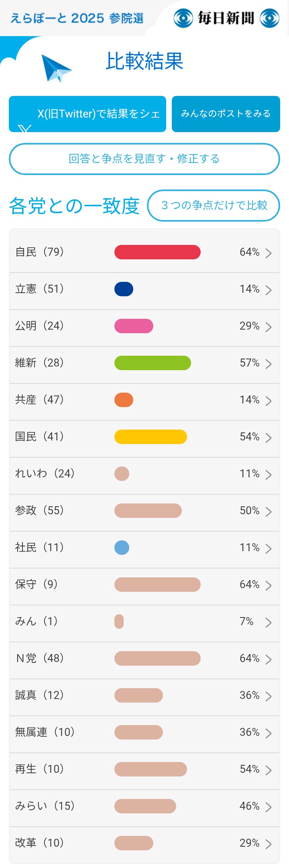The image size is (289, 868).
Task: Select the 共産（47）party row label
Action: point(39,400)
